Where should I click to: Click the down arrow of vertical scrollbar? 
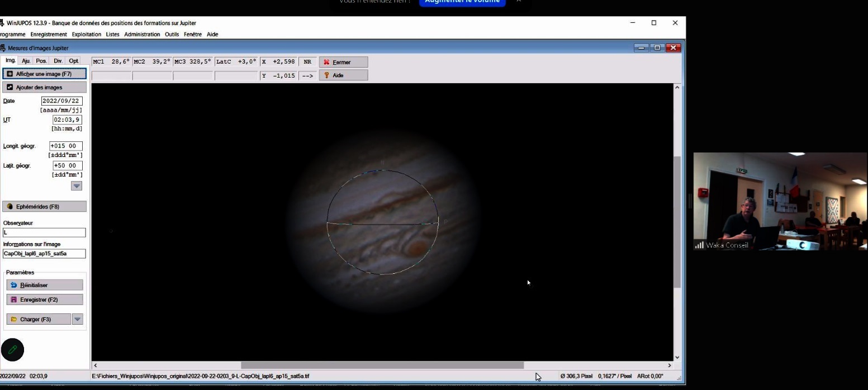pos(677,357)
